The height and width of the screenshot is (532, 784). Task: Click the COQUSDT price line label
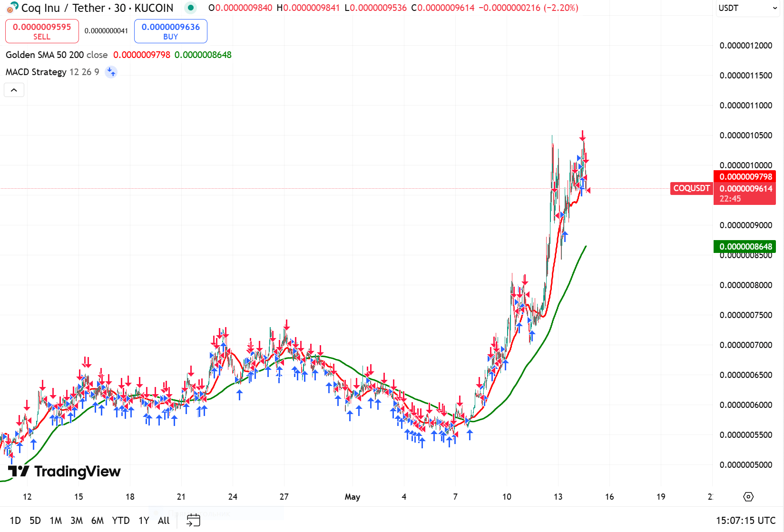pos(691,188)
